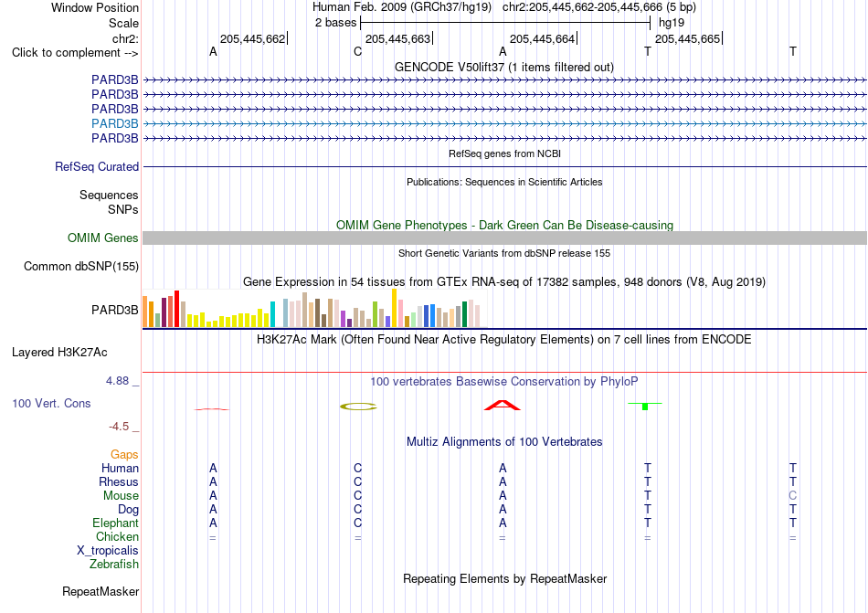Screen dimensions: 868x613
Task: Click the green T PhyloP conservation glyph
Action: point(645,407)
